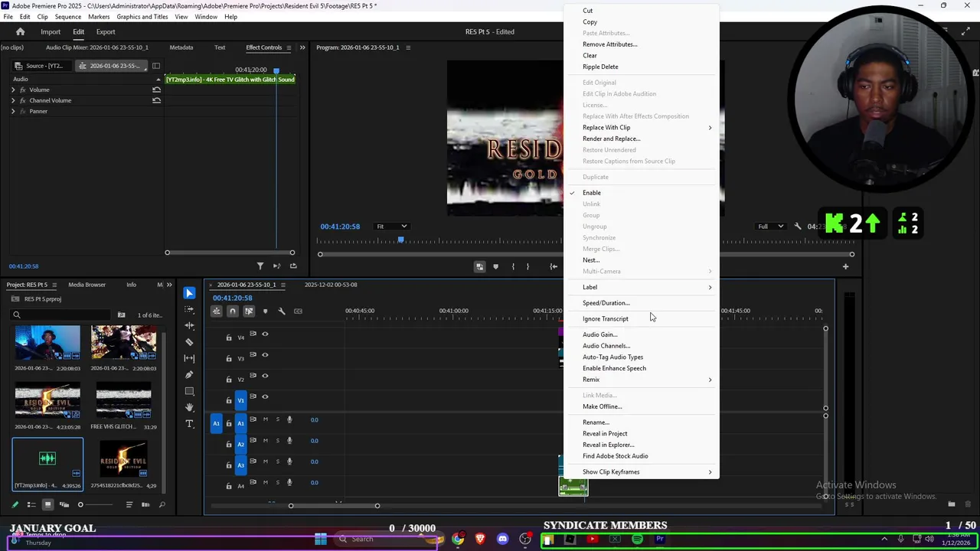Toggle lock on track V4
Viewport: 980px width, 551px height.
click(x=228, y=337)
